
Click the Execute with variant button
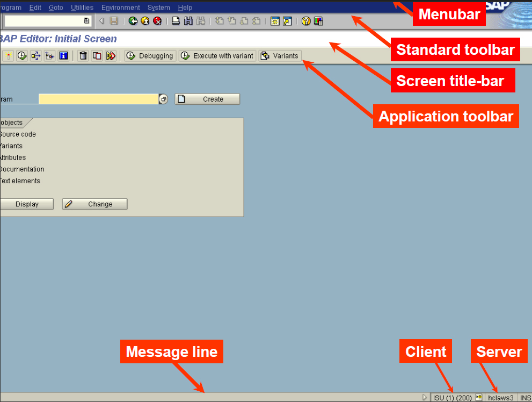[x=217, y=56]
